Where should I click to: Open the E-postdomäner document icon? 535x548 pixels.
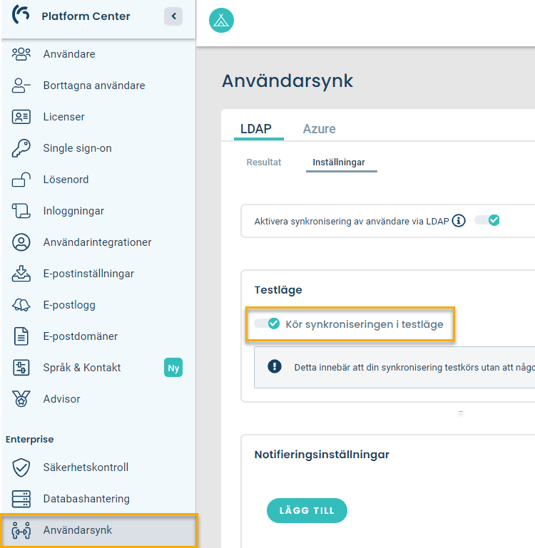click(21, 336)
